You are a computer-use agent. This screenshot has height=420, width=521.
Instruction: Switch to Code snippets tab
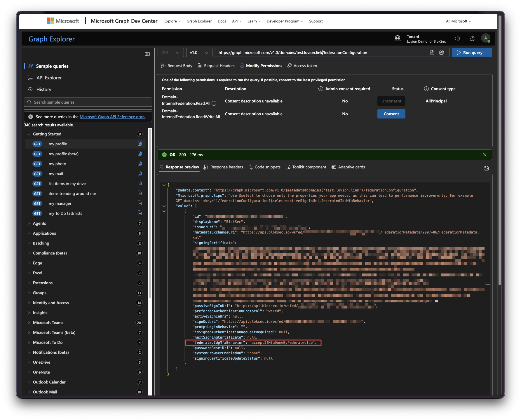(264, 167)
